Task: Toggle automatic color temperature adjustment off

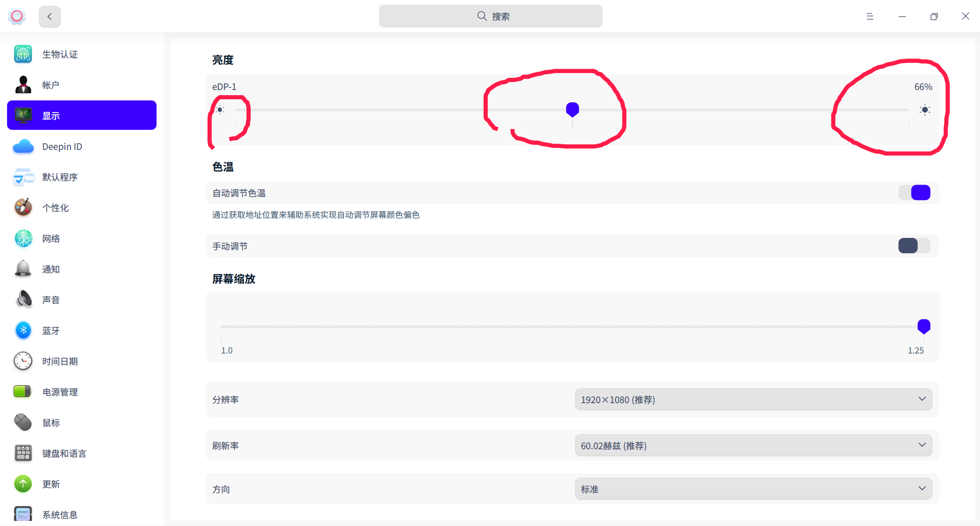Action: [x=915, y=192]
